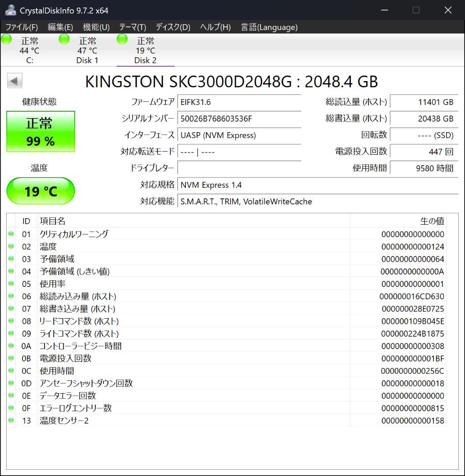The image size is (465, 476).
Task: Click the back arrow navigation button
Action: click(x=14, y=81)
